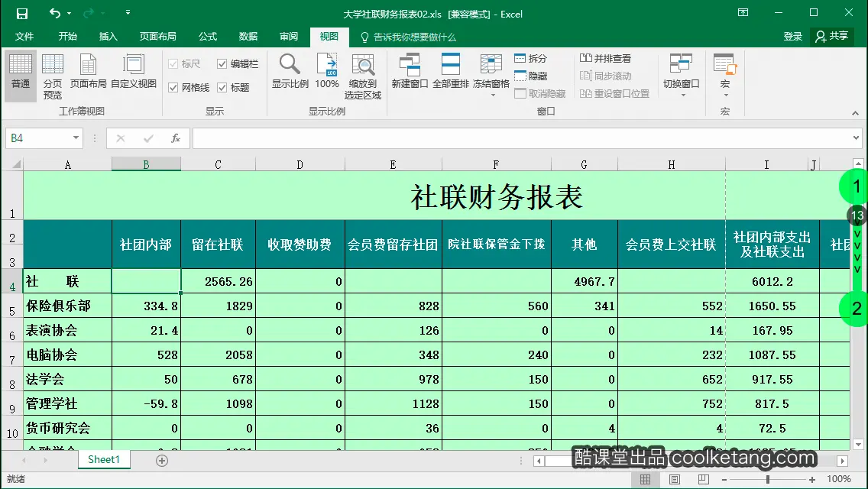Open the Zoom (显示比例) dialog
This screenshot has height=489, width=868.
pos(290,71)
